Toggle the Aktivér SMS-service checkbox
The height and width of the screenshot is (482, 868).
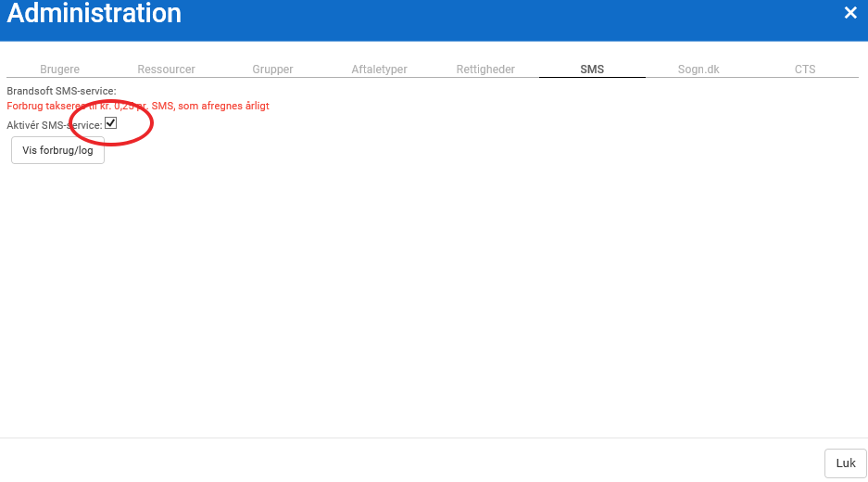(x=111, y=123)
